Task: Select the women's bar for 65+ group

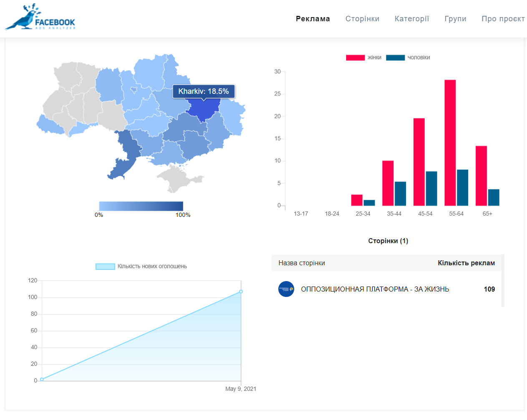Action: [x=481, y=176]
